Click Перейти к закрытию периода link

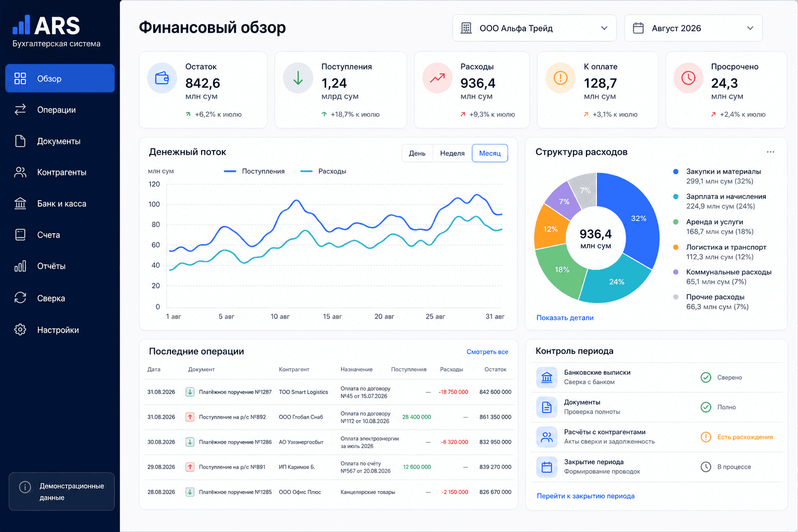tap(586, 496)
